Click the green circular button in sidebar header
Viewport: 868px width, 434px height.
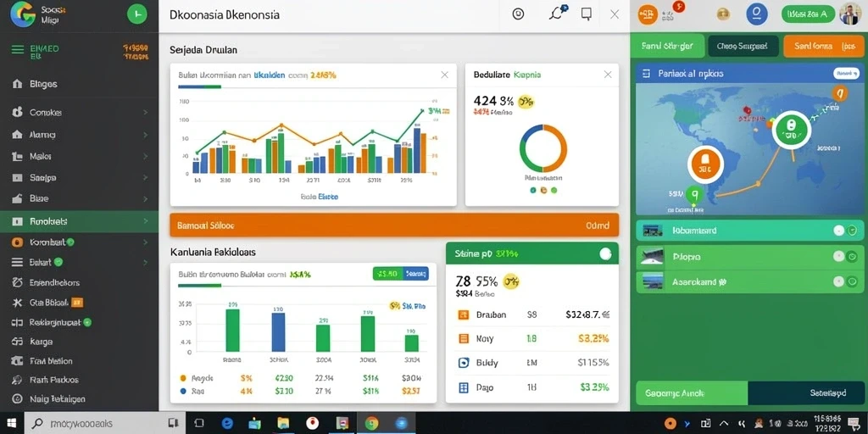pos(137,14)
